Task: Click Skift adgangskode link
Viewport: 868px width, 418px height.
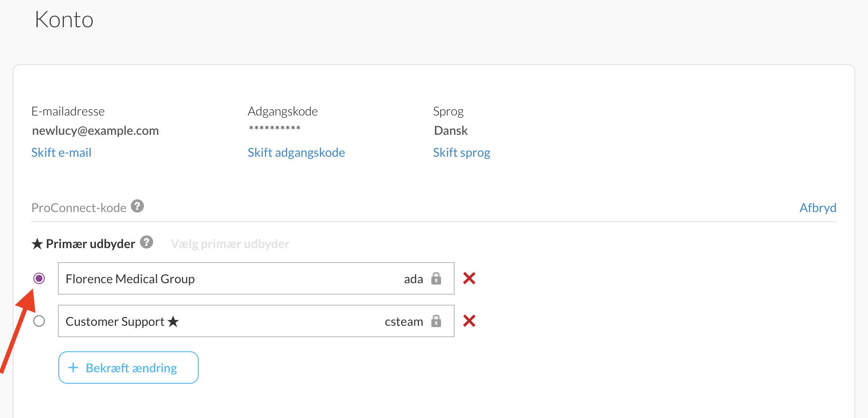Action: pyautogui.click(x=296, y=152)
